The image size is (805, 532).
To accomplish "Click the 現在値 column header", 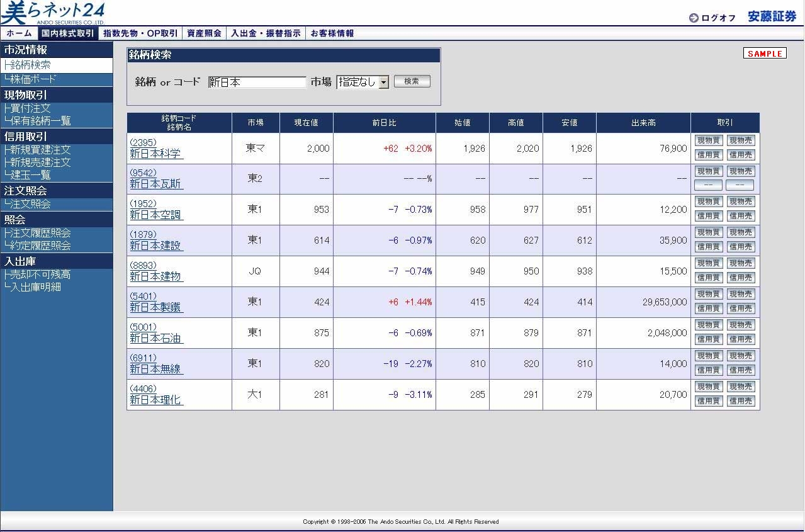I will pyautogui.click(x=307, y=123).
